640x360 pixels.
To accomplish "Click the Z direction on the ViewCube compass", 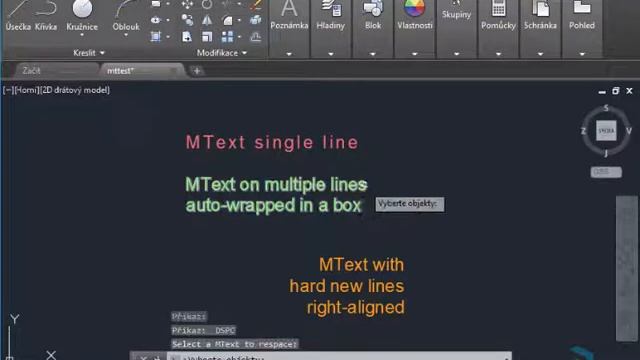I will coord(583,131).
